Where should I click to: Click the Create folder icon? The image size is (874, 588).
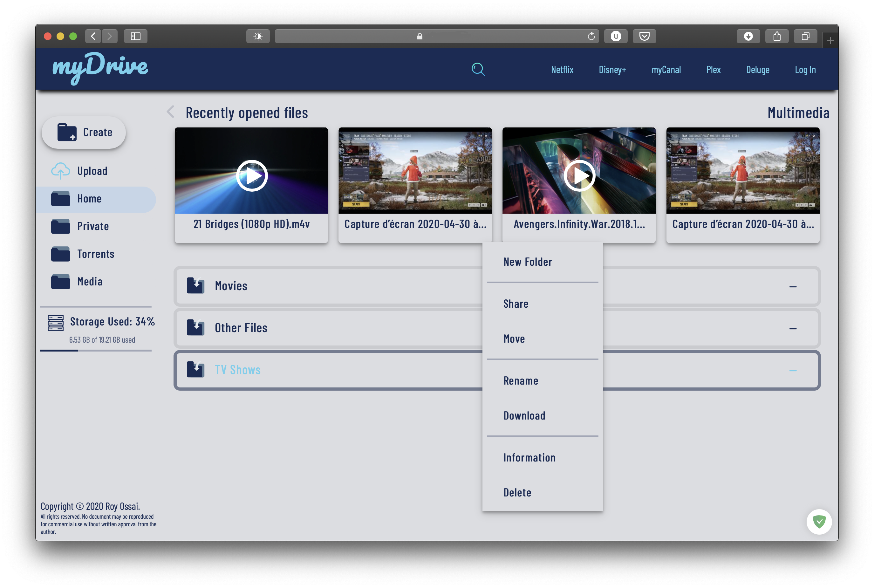coord(67,132)
